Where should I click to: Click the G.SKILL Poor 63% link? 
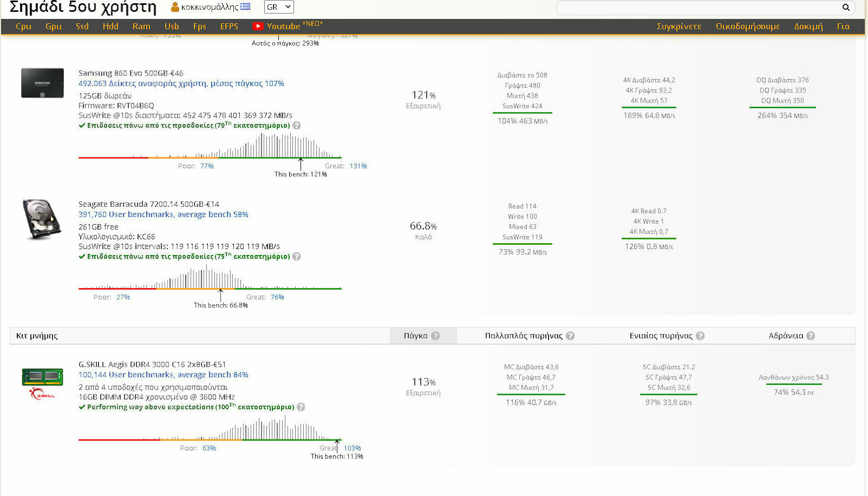[x=209, y=448]
